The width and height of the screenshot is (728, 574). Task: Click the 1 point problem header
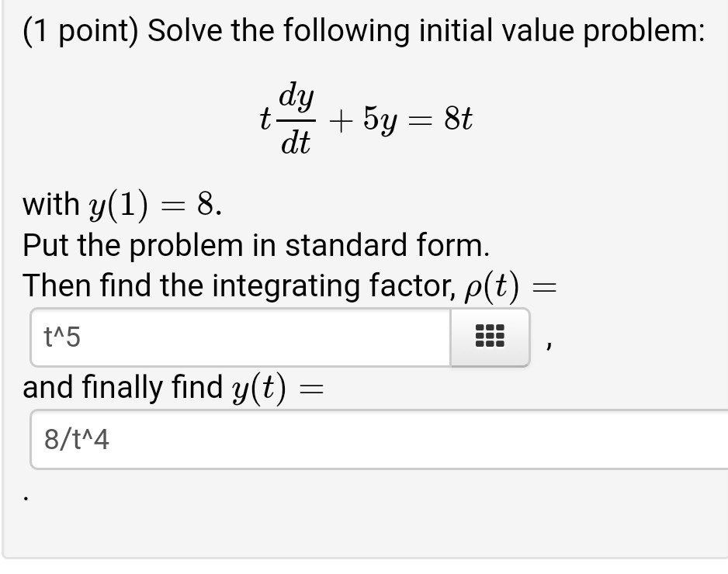click(x=362, y=29)
